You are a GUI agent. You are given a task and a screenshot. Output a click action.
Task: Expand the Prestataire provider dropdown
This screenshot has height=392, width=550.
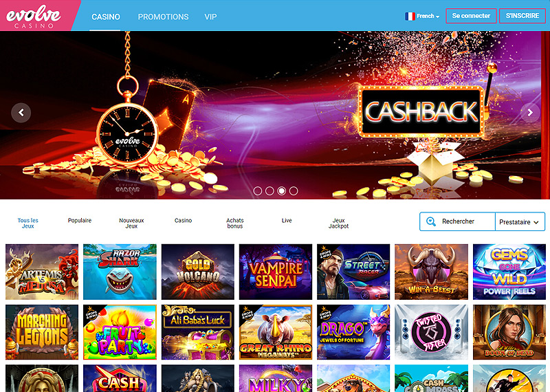point(520,222)
